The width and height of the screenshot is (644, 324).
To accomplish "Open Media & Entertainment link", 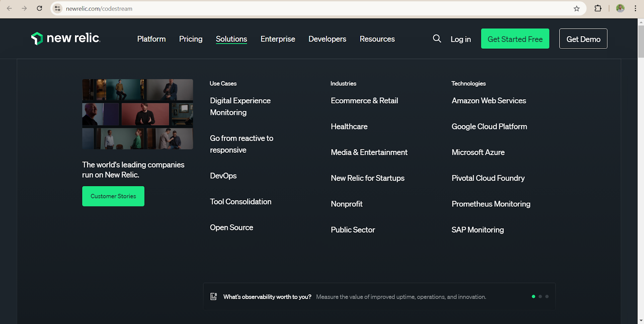I will (369, 152).
